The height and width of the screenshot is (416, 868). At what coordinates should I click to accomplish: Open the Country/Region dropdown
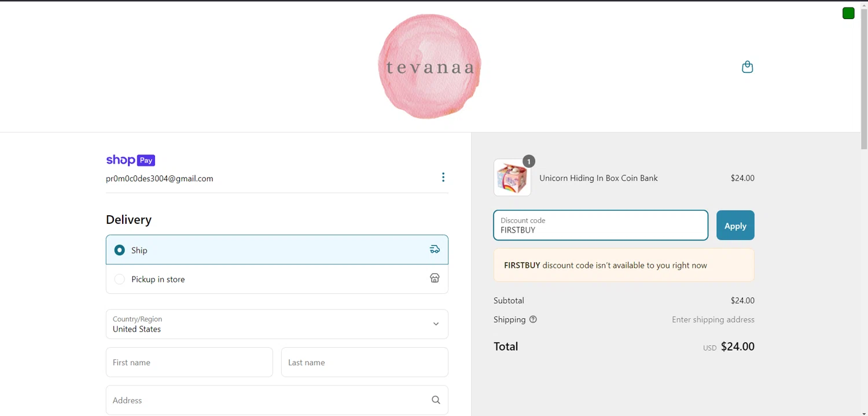277,324
